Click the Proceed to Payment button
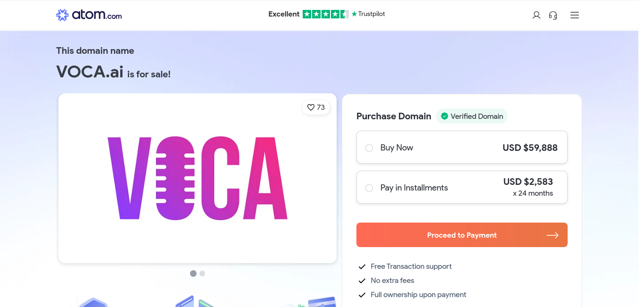Screen dimensions: 644x307 point(462,235)
